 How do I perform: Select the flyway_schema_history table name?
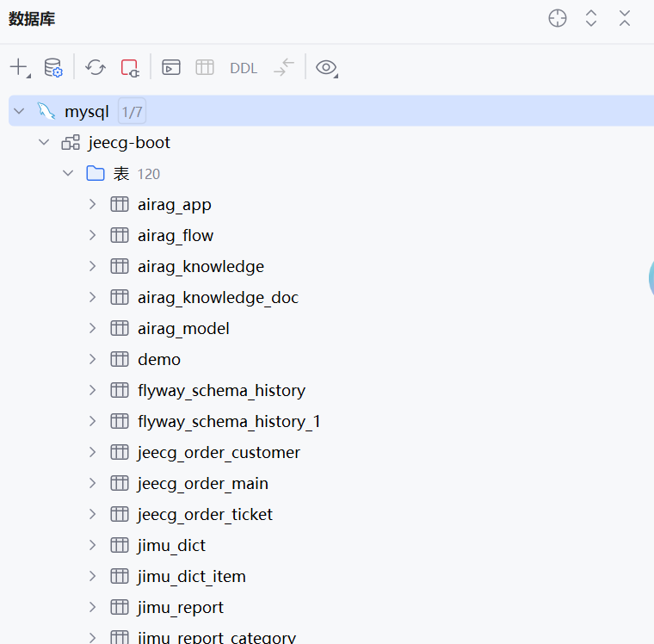pos(221,391)
